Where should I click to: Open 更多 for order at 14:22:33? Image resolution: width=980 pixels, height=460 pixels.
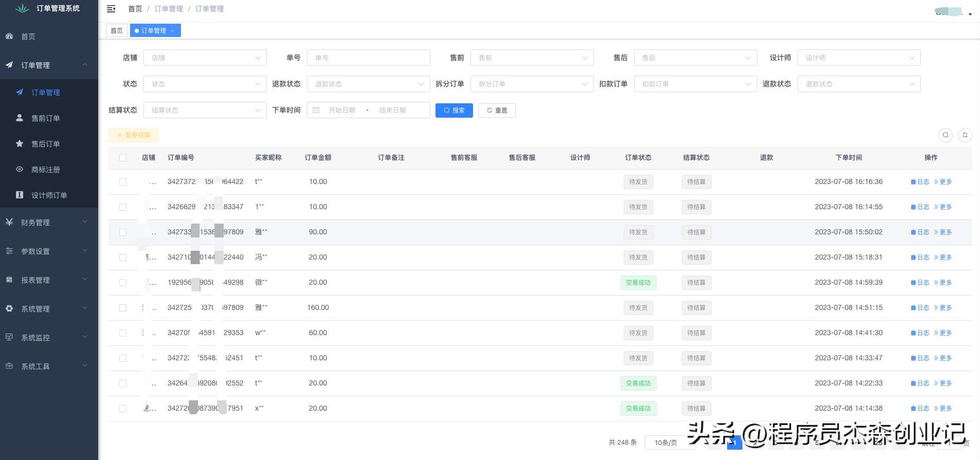pyautogui.click(x=942, y=383)
